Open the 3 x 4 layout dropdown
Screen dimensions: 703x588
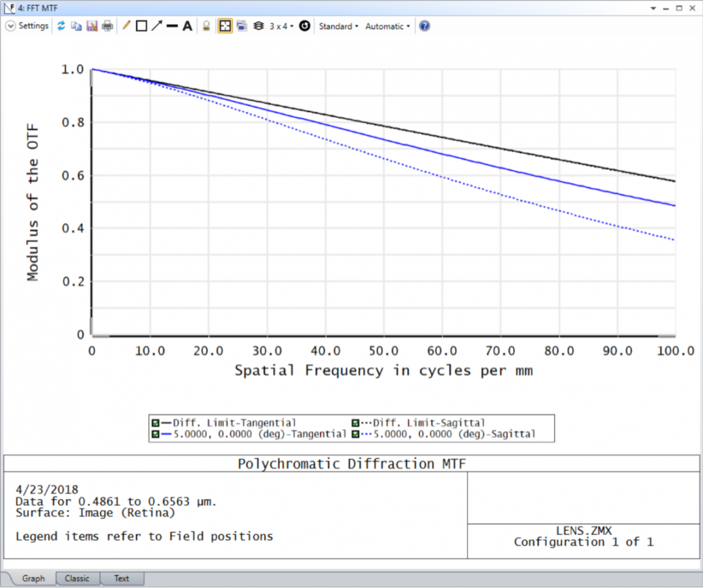(x=280, y=25)
